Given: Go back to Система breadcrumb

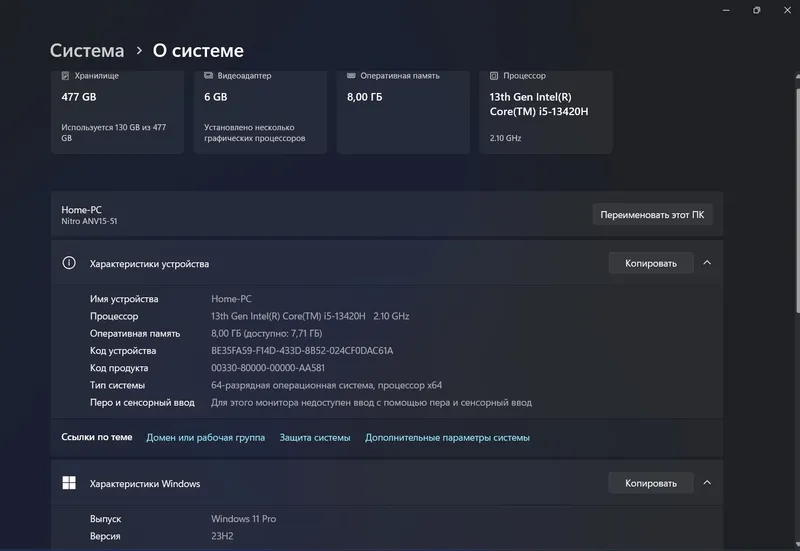Looking at the screenshot, I should pyautogui.click(x=87, y=51).
